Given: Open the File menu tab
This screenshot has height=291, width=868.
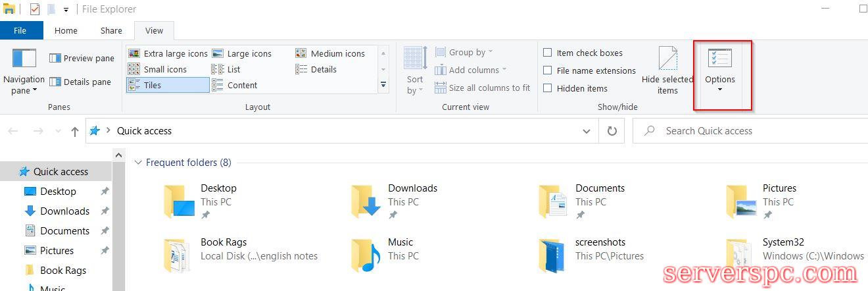Looking at the screenshot, I should pyautogui.click(x=20, y=30).
